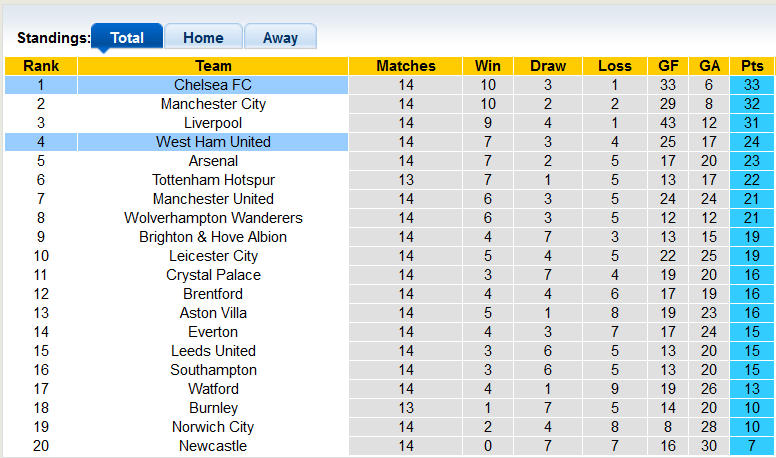The width and height of the screenshot is (776, 458).
Task: Open Manchester City team link
Action: [213, 104]
